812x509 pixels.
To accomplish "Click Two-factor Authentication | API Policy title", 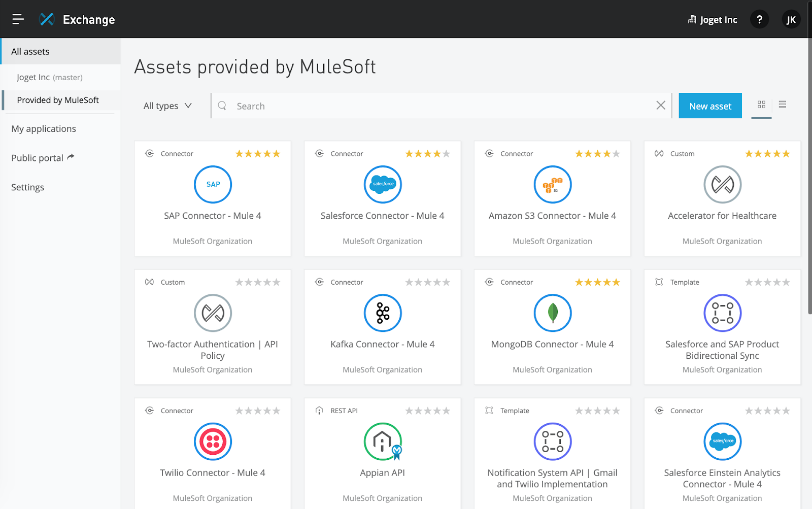I will (213, 350).
